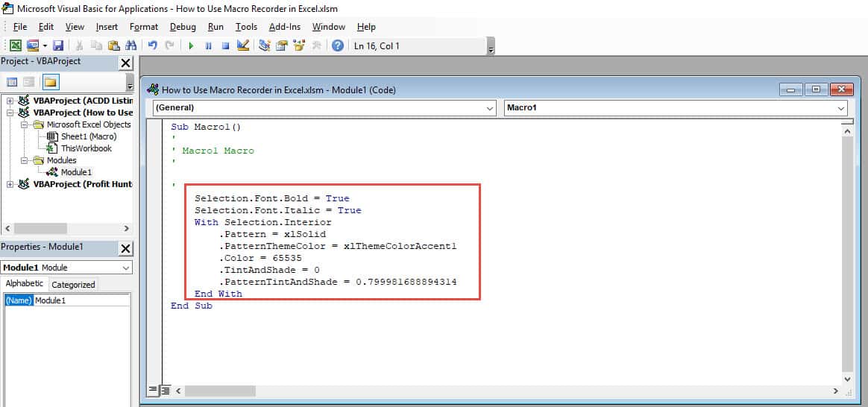
Task: Click the 'Sub Macro1()' code line
Action: tap(206, 127)
